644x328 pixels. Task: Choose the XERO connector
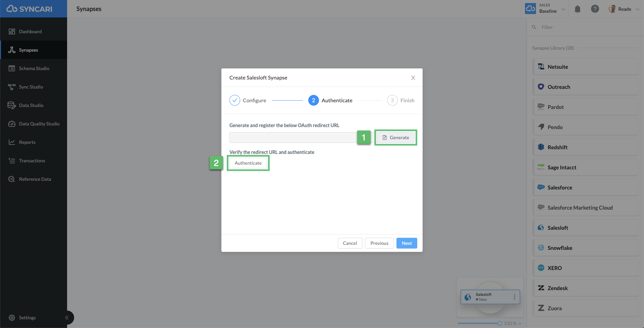point(585,268)
